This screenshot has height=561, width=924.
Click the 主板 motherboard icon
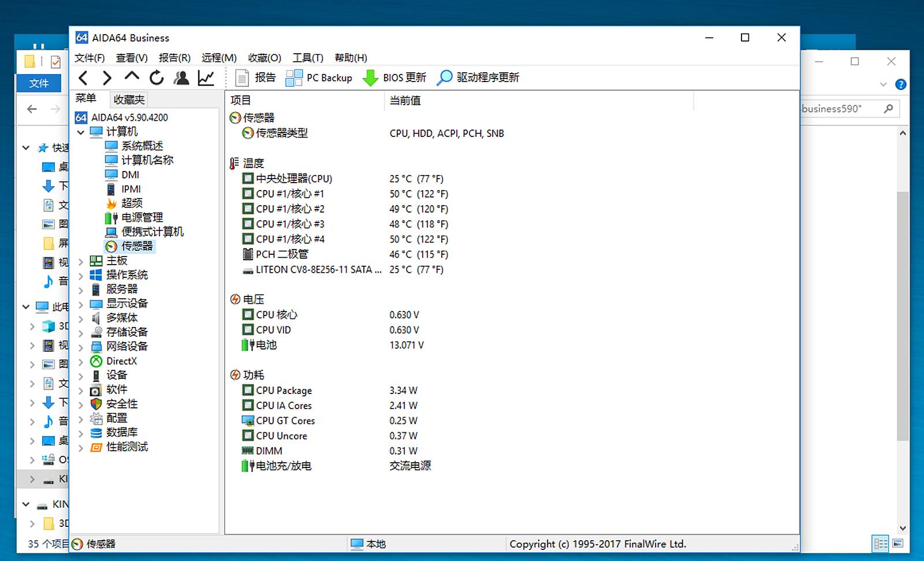(96, 261)
